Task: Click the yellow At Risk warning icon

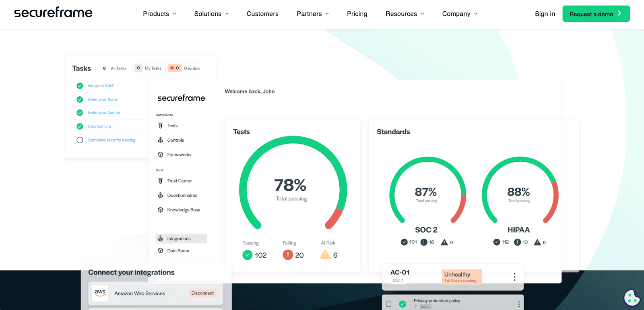Action: point(325,254)
